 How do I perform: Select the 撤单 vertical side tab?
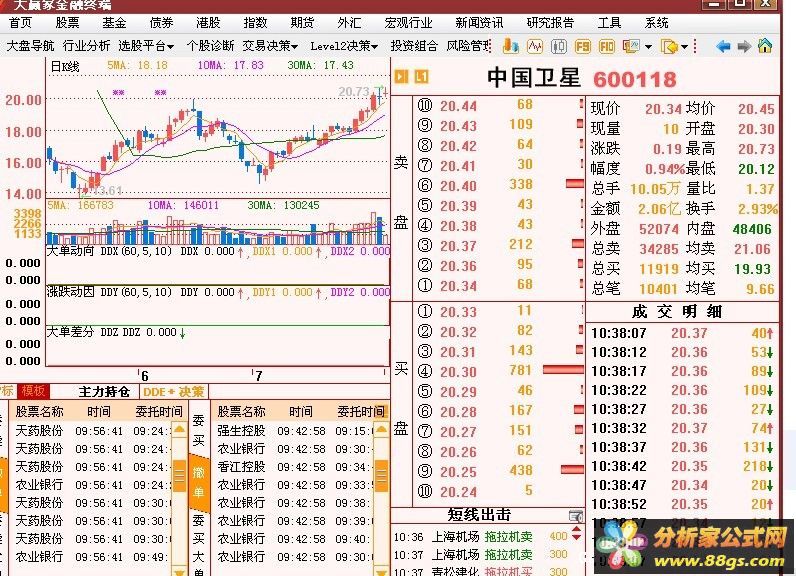pos(198,482)
